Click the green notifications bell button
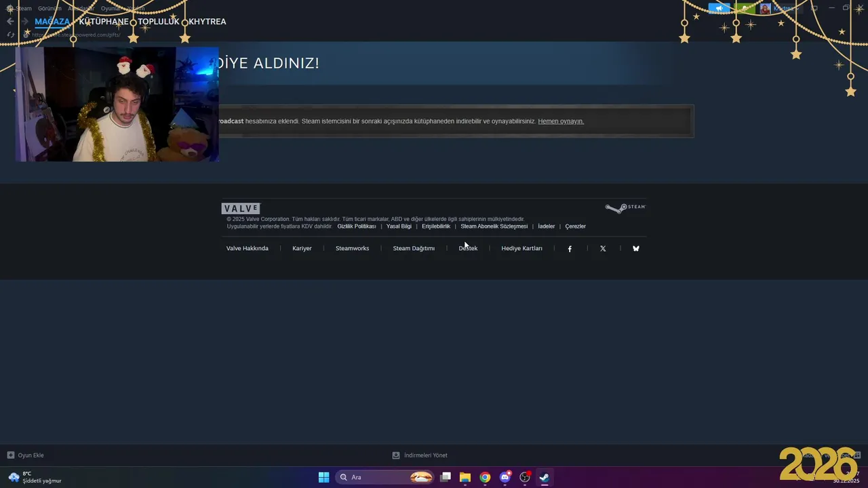 [x=745, y=8]
